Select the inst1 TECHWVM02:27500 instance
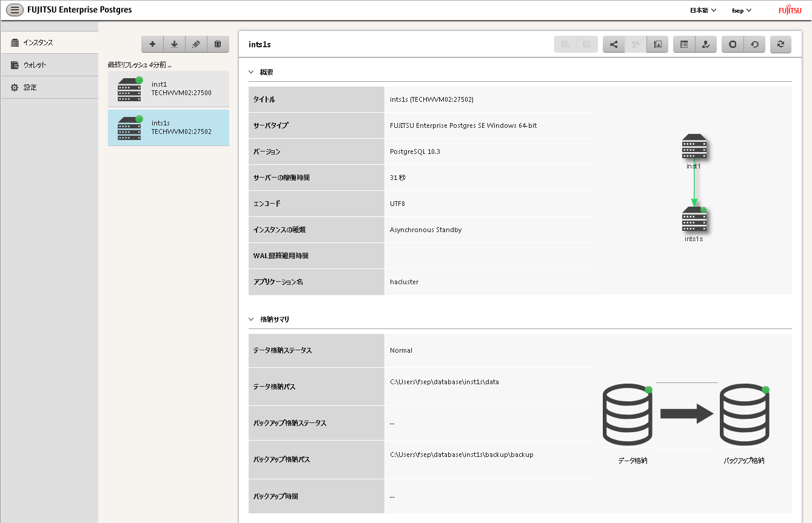The height and width of the screenshot is (523, 812). [169, 89]
